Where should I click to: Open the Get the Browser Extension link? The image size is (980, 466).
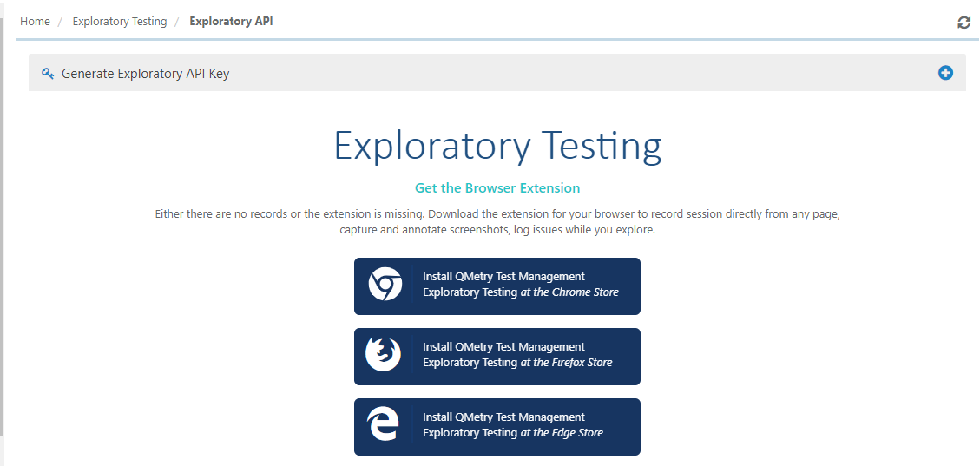[x=497, y=188]
